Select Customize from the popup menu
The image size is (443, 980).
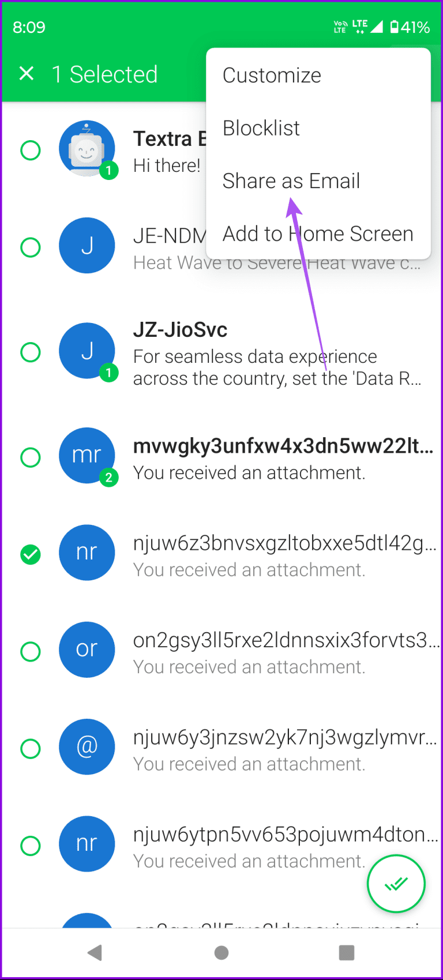(272, 75)
